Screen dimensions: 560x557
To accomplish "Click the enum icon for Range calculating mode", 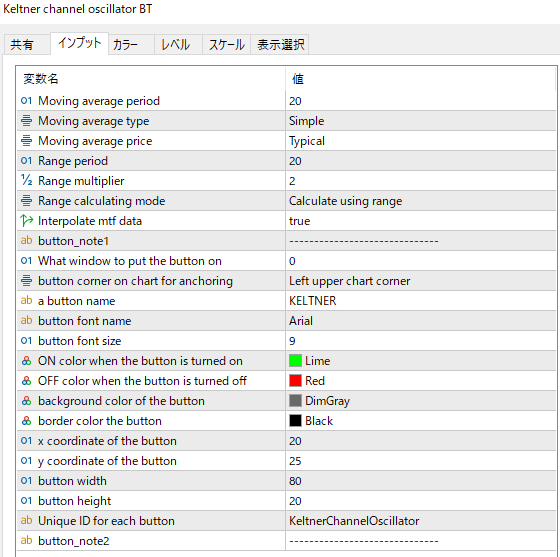I will coord(26,201).
